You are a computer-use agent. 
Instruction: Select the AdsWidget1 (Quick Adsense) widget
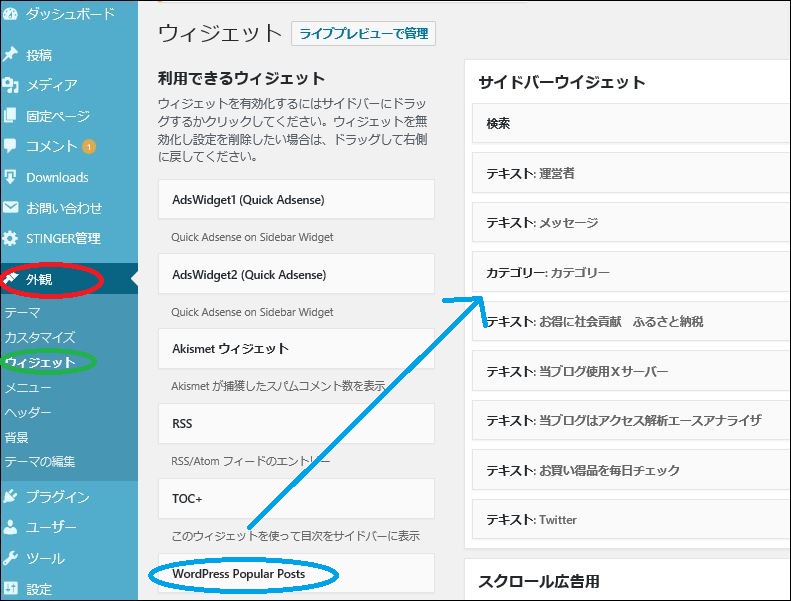point(296,199)
